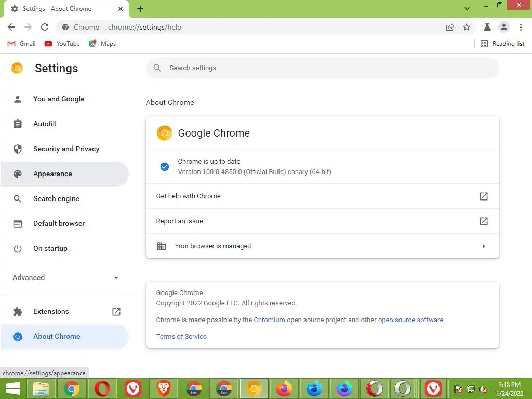Viewport: 532px width, 399px height.
Task: Open Terms of Service link
Action: click(x=181, y=336)
